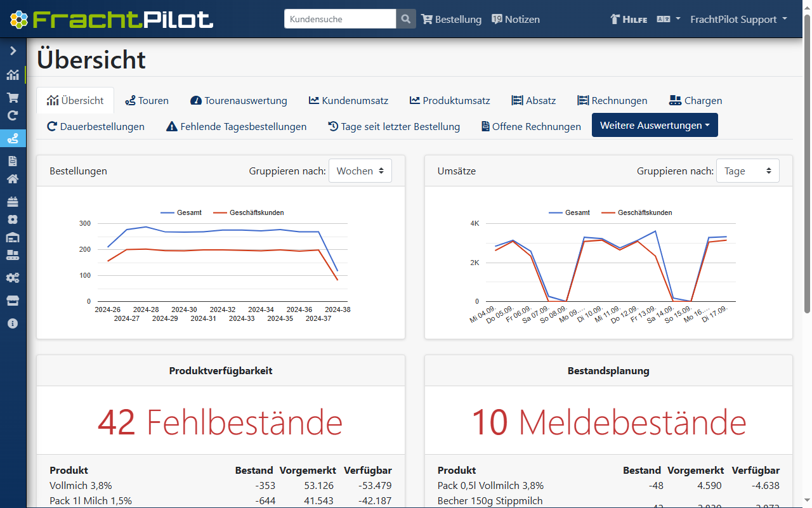Click the conveyor boxes icon in the sidebar
This screenshot has width=812, height=508.
(x=13, y=255)
